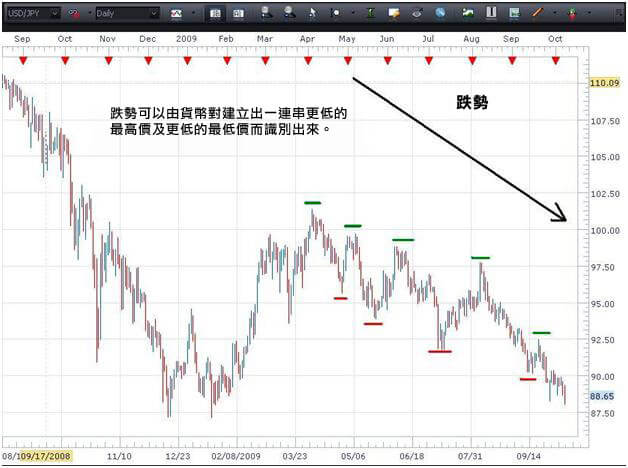
Task: Click the red triangle marker under Oct 2008
Action: [65, 60]
